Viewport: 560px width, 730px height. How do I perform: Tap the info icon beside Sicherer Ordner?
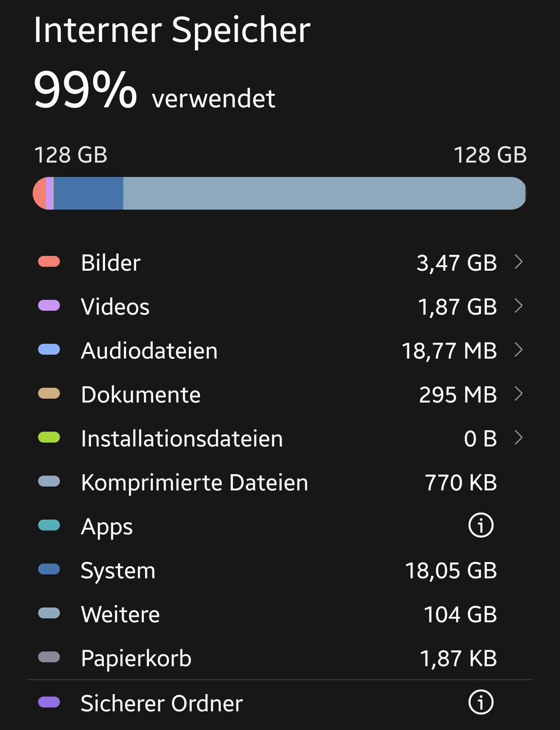pyautogui.click(x=481, y=702)
